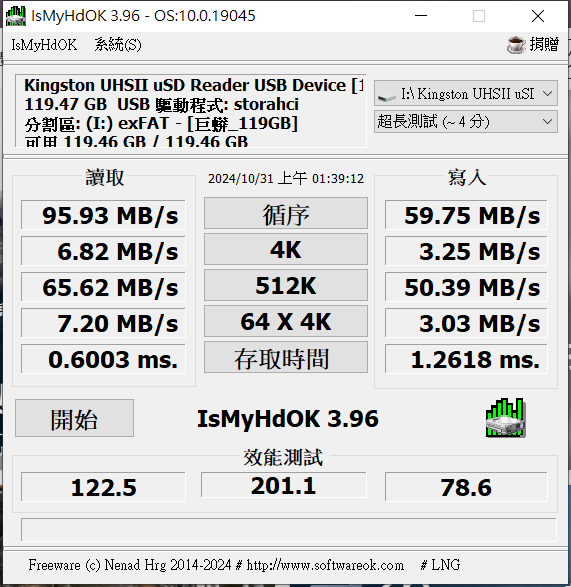Click the coffee cup donate icon
This screenshot has height=587, width=571.
tap(516, 45)
